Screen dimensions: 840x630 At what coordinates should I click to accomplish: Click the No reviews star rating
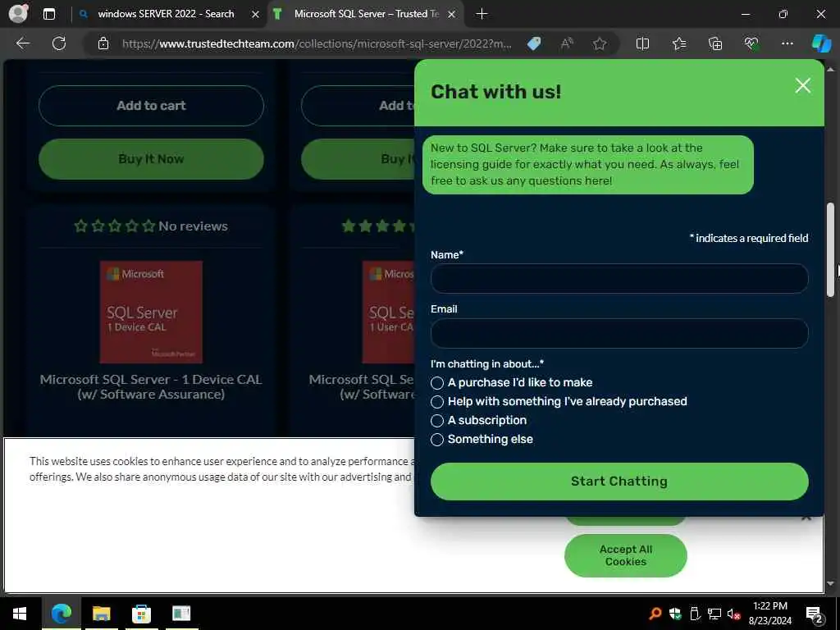(151, 226)
